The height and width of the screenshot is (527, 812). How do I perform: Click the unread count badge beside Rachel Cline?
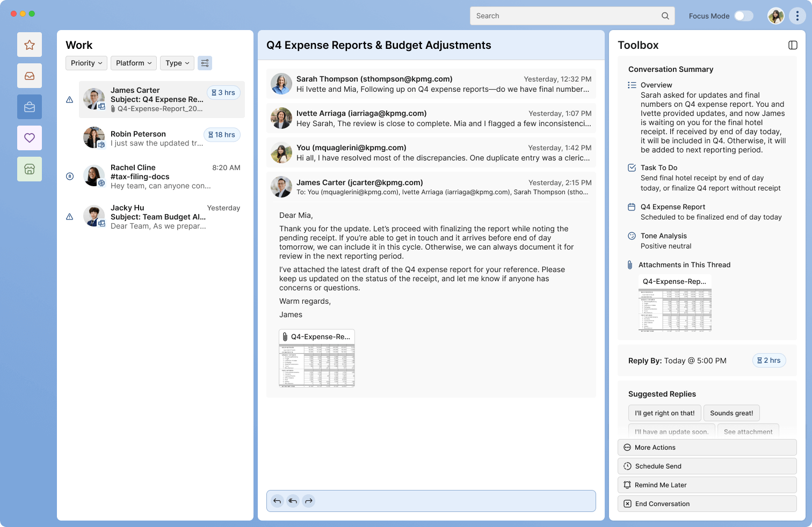(x=69, y=176)
